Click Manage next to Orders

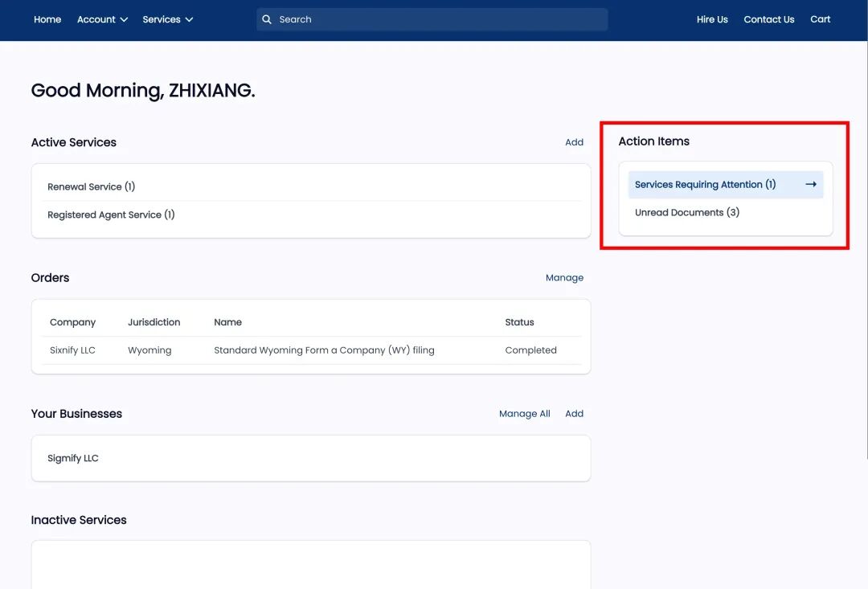[564, 278]
